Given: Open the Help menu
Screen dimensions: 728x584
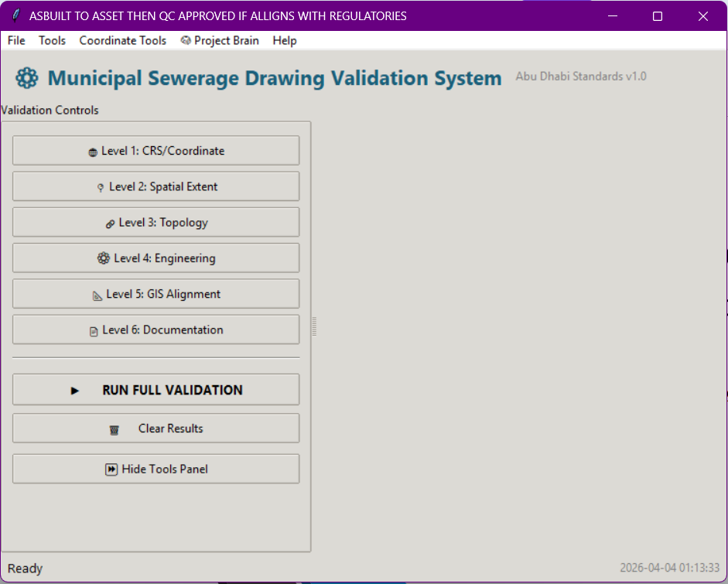Looking at the screenshot, I should click(285, 41).
